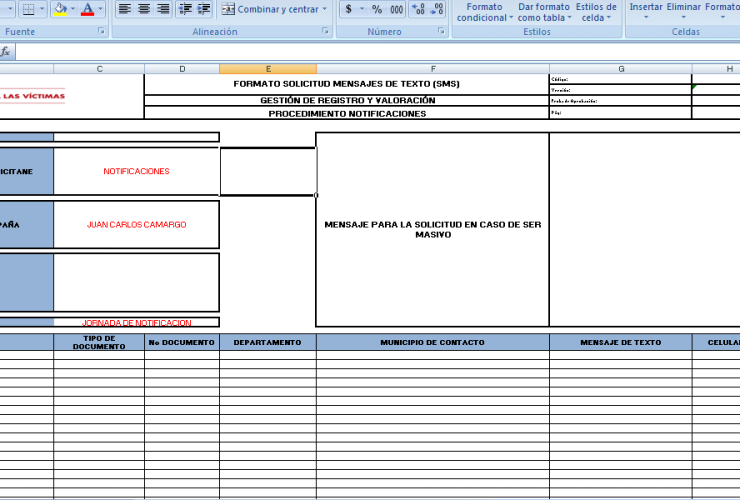This screenshot has width=740, height=500.
Task: Decrease the cell indent
Action: pos(185,9)
